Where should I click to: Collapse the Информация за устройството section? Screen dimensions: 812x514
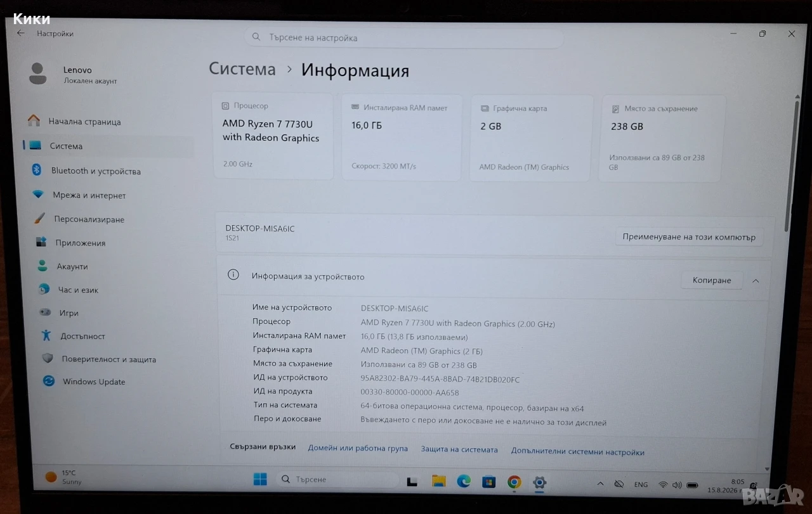pos(756,281)
